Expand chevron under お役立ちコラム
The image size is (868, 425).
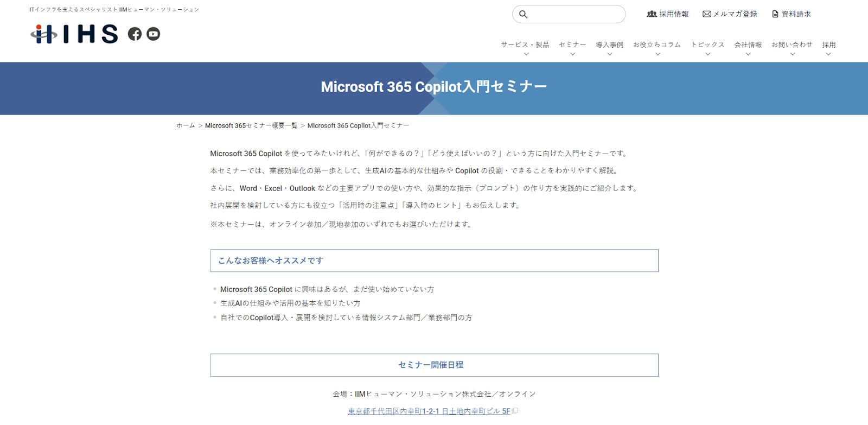click(x=658, y=54)
